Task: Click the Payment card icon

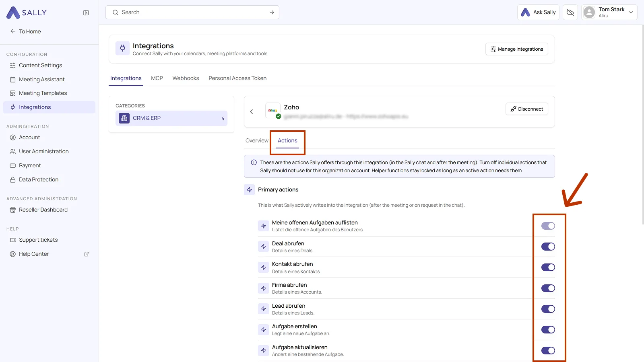Action: coord(13,165)
